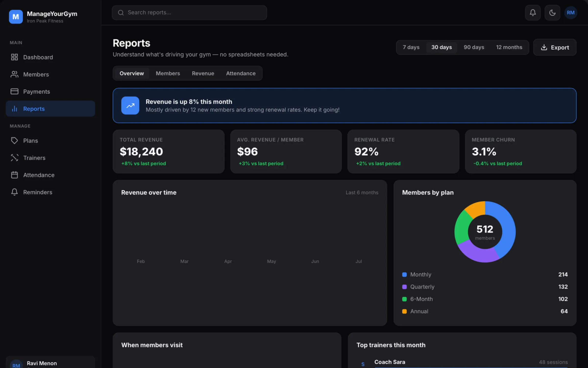Switch to the Members tab
The image size is (588, 368).
168,73
